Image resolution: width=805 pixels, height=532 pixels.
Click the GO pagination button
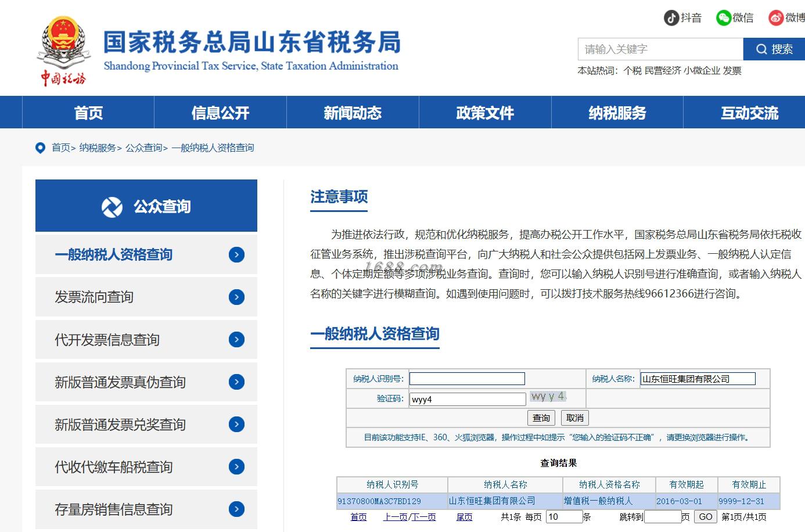click(706, 516)
